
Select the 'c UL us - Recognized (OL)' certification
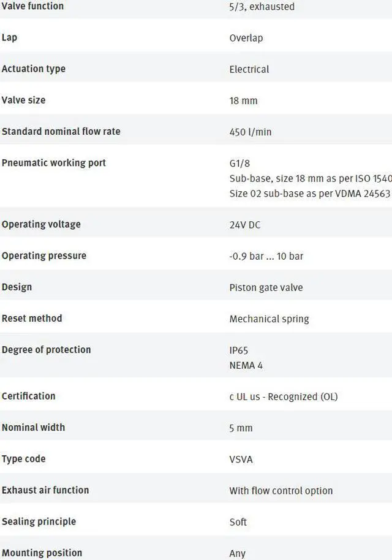pos(283,396)
